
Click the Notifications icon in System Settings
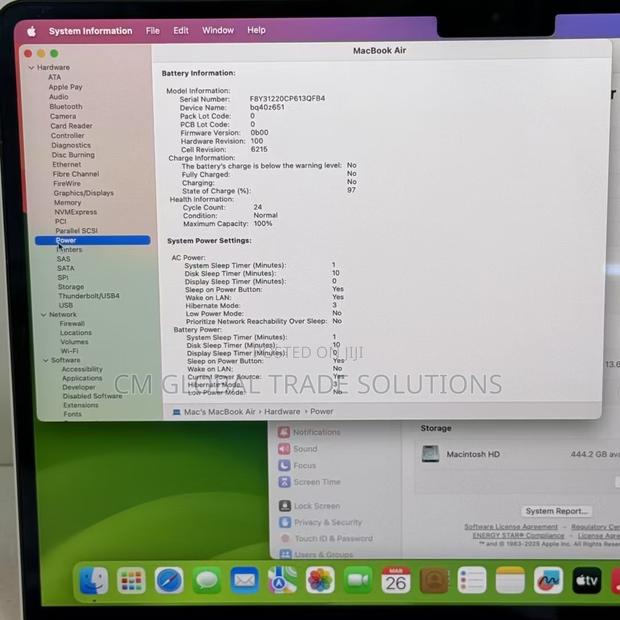click(284, 432)
